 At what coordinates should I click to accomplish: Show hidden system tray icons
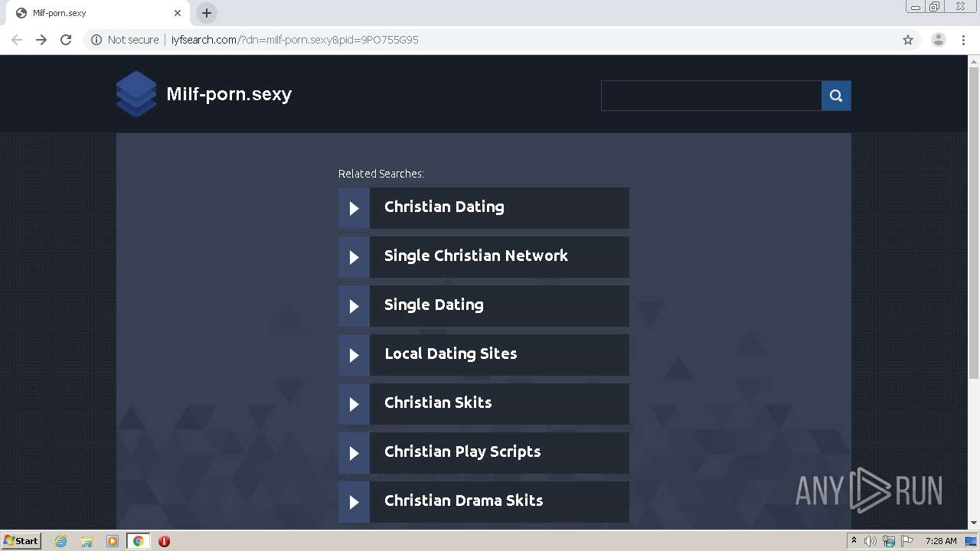[854, 541]
